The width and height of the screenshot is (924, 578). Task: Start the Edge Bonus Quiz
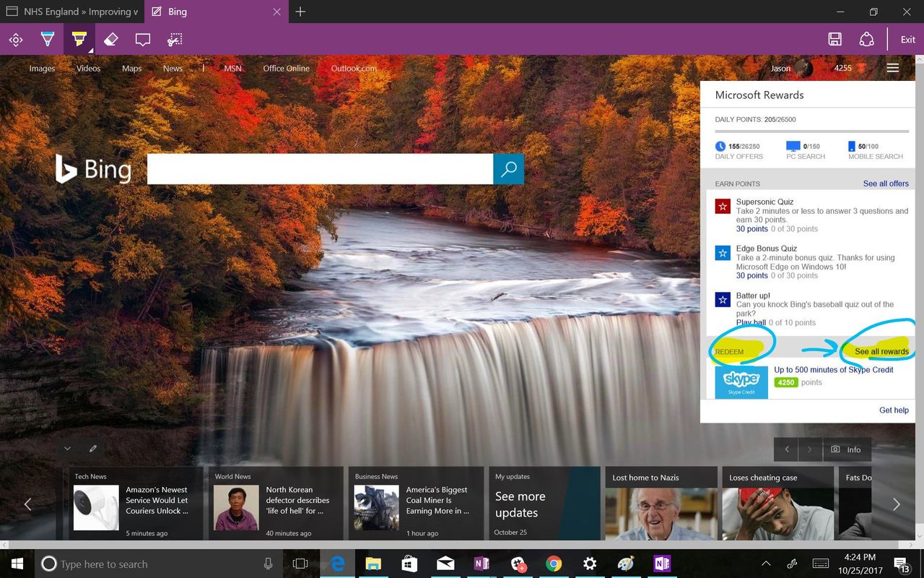[767, 249]
